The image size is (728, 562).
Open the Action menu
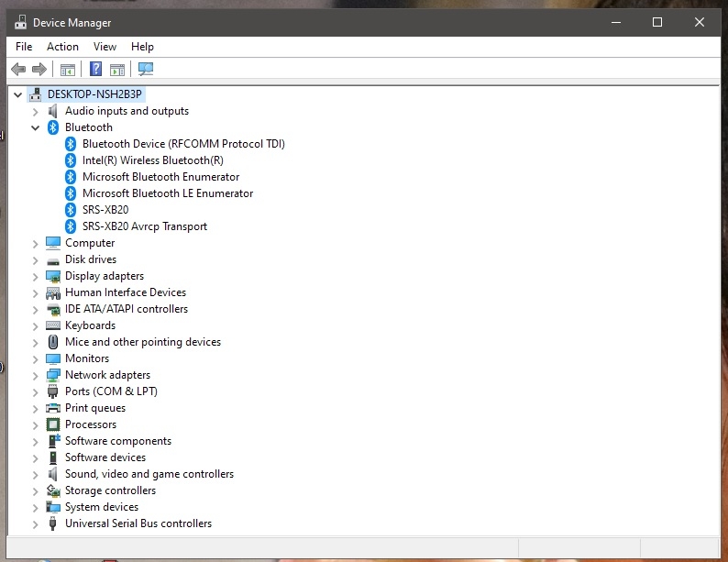[62, 47]
